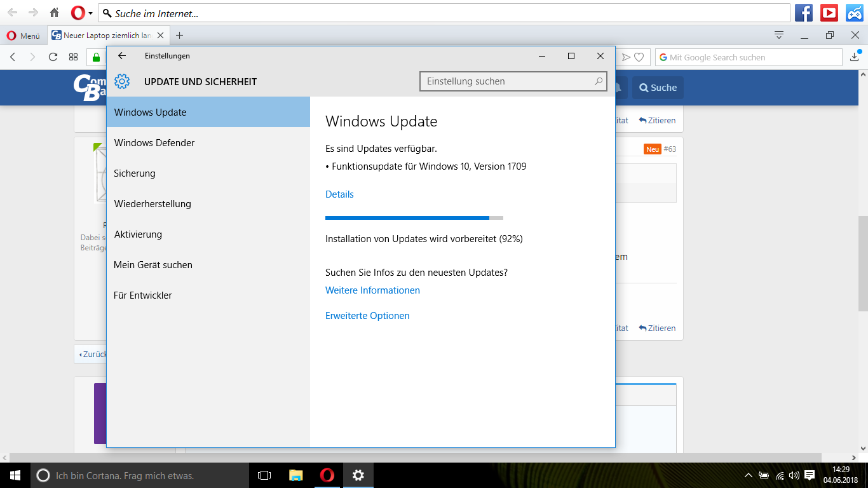Click the orange Neu badge
868x488 pixels.
tap(653, 149)
